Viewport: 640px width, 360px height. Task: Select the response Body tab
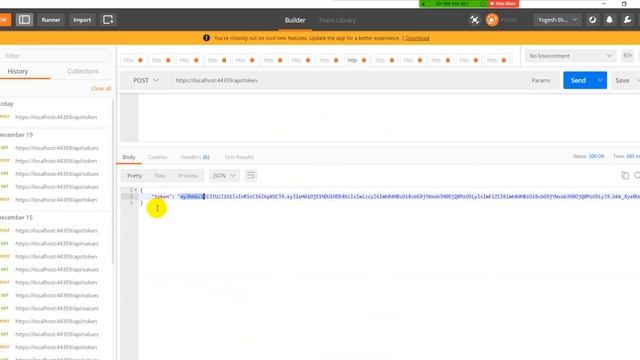pyautogui.click(x=129, y=157)
